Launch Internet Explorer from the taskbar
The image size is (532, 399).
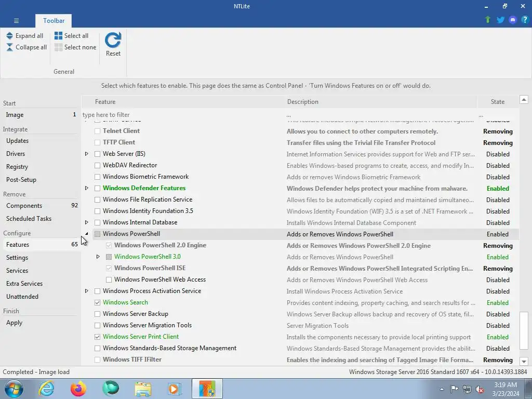click(46, 389)
